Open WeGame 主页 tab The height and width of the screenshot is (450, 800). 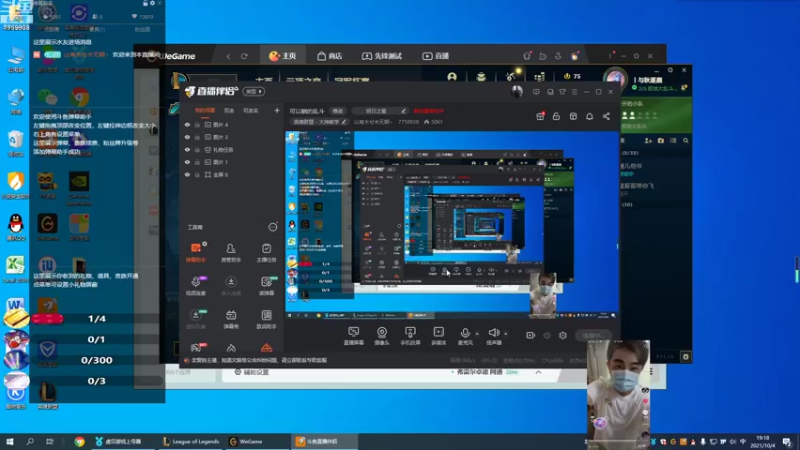(282, 56)
